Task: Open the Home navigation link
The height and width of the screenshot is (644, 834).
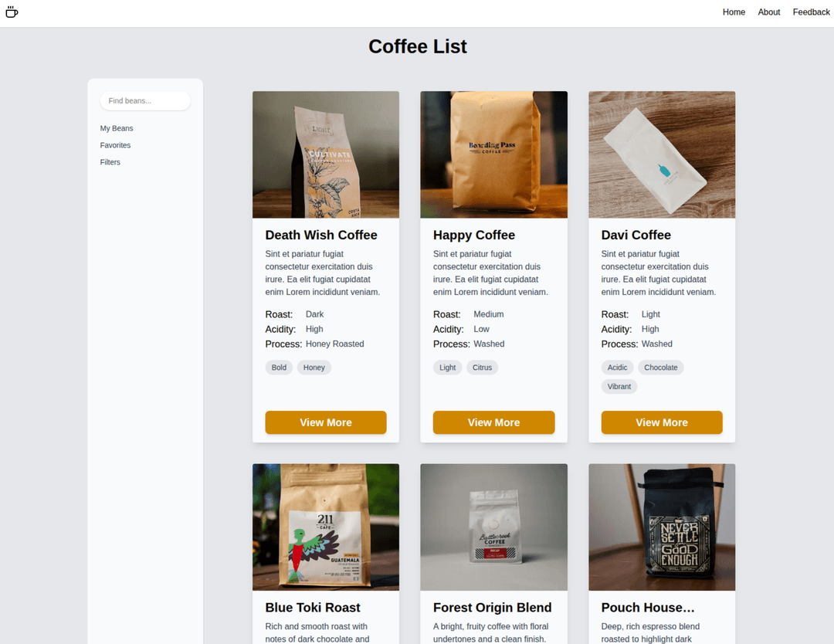Action: tap(734, 12)
